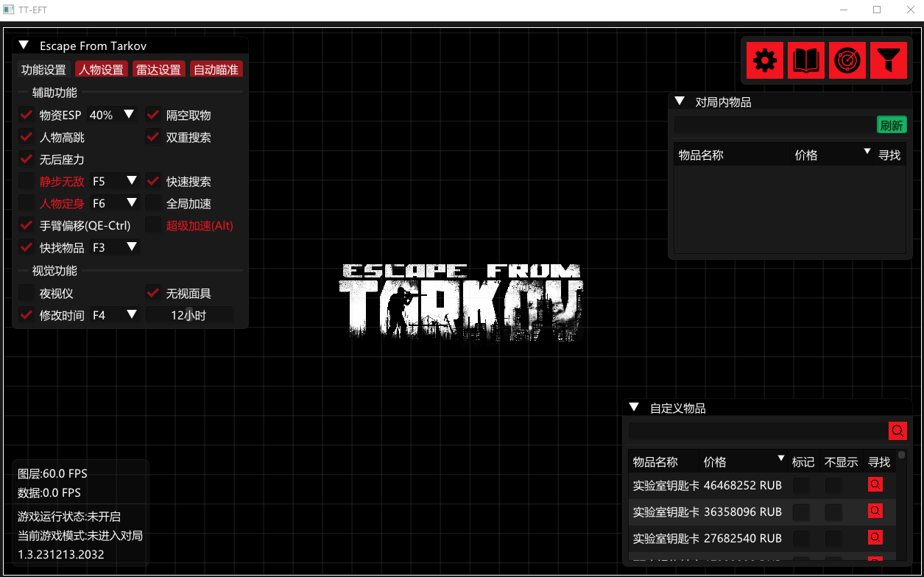Enable the 超级加速(Alt) checkbox
This screenshot has width=924, height=577.
tap(153, 225)
